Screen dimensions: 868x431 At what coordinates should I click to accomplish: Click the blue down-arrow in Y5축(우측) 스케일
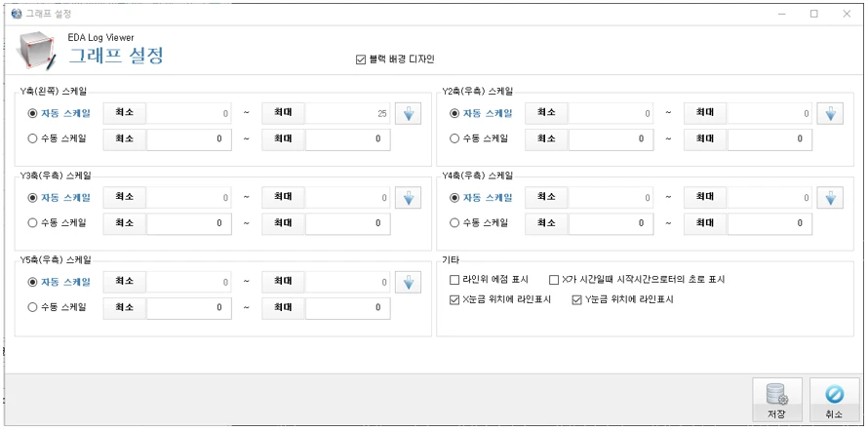(x=408, y=282)
